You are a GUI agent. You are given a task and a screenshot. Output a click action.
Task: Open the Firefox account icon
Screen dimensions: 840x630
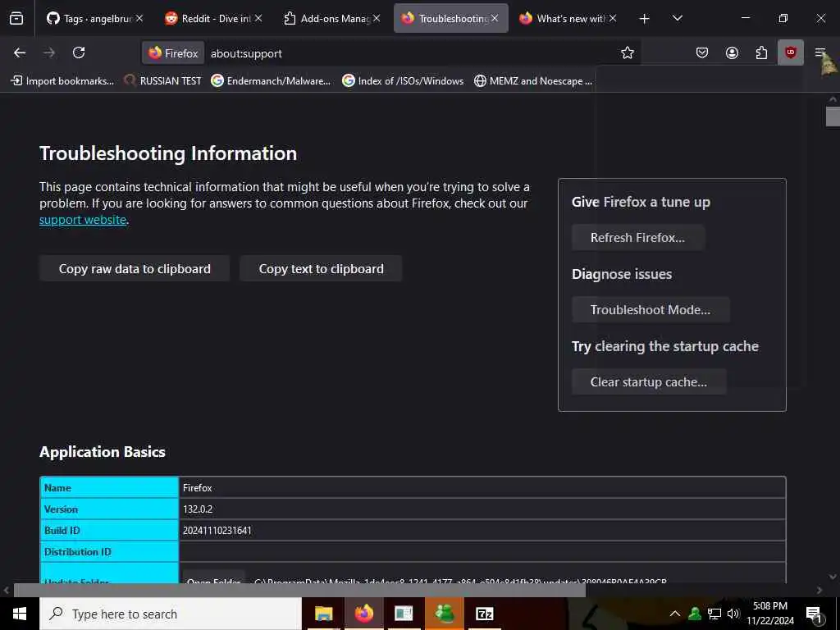click(732, 52)
